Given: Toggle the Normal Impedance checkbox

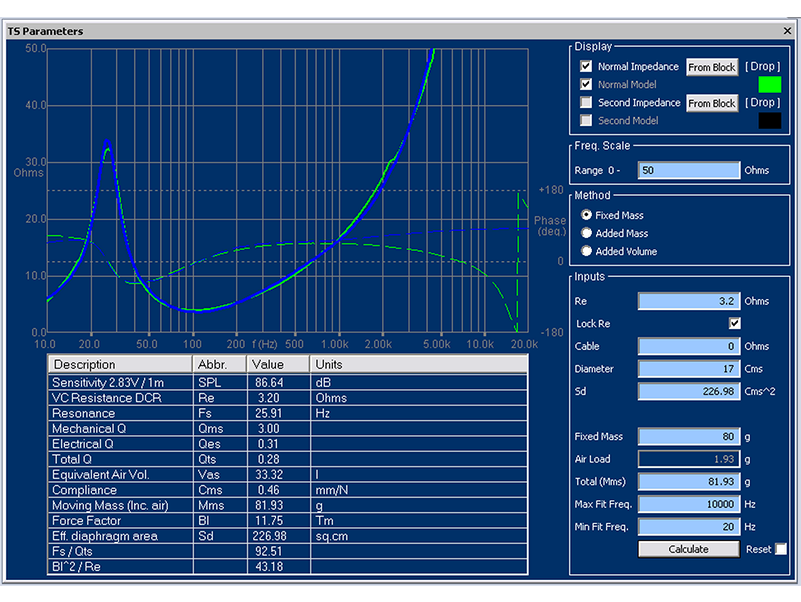Looking at the screenshot, I should (x=586, y=67).
